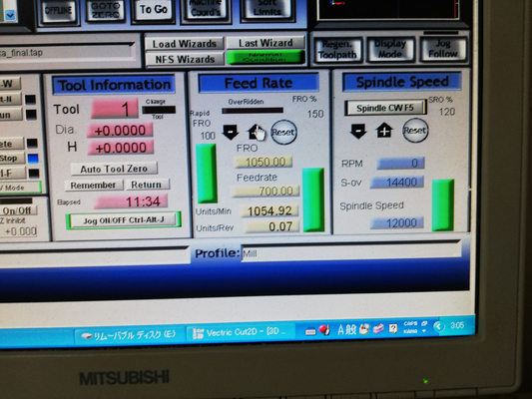
Task: Open the removable disk (E) taskbar item
Action: (130, 335)
